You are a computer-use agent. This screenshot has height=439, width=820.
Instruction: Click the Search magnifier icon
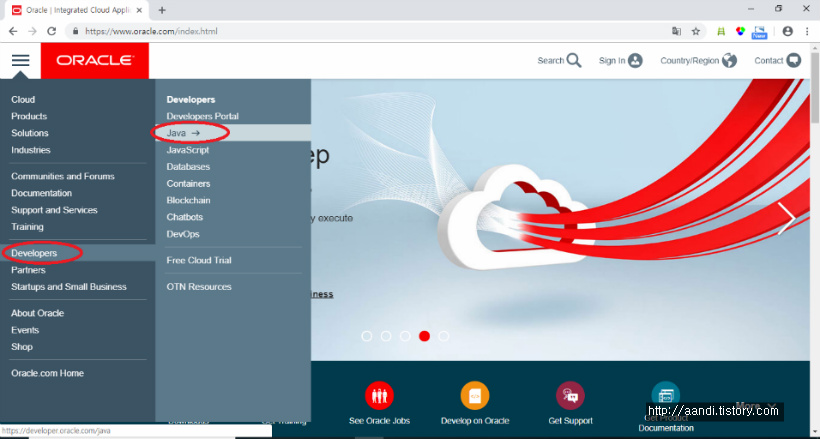(x=574, y=61)
